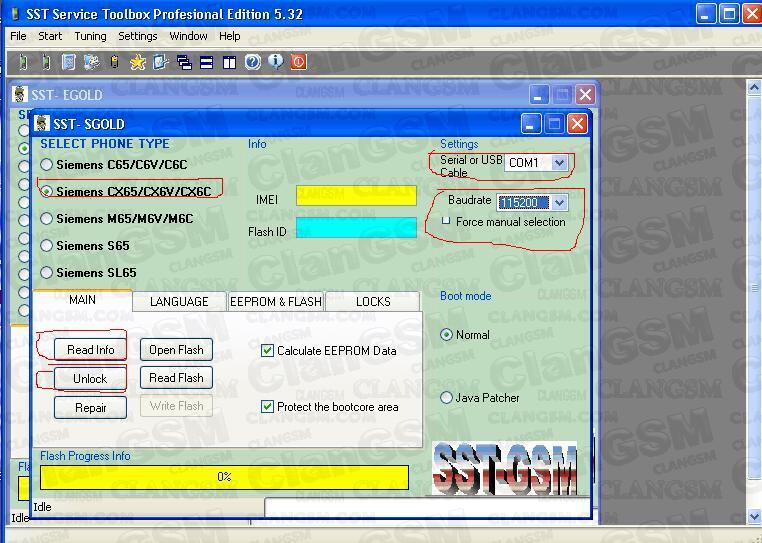Switch to the EEPROM & FLASH tab
The width and height of the screenshot is (762, 543).
(276, 301)
